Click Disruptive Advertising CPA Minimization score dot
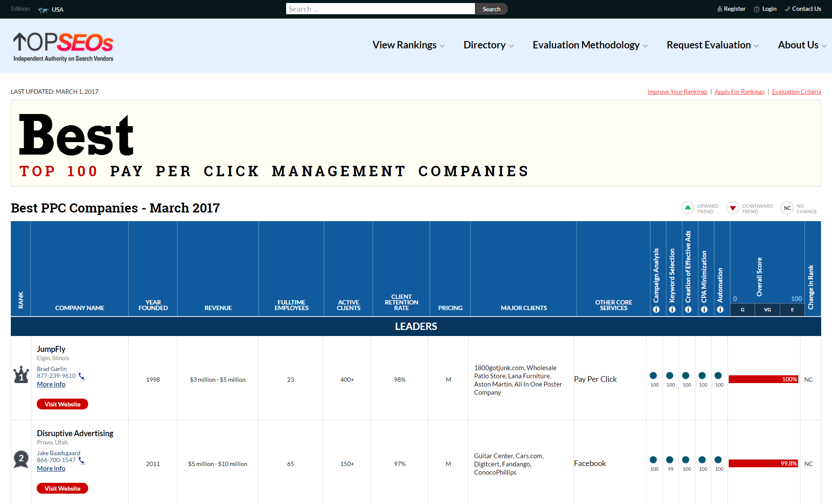The height and width of the screenshot is (504, 832). pos(702,460)
